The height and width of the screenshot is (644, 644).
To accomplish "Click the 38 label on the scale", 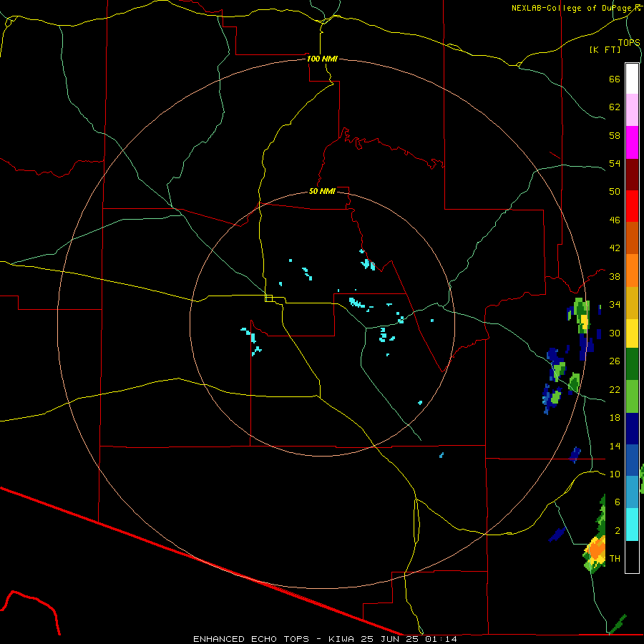I will pyautogui.click(x=615, y=276).
